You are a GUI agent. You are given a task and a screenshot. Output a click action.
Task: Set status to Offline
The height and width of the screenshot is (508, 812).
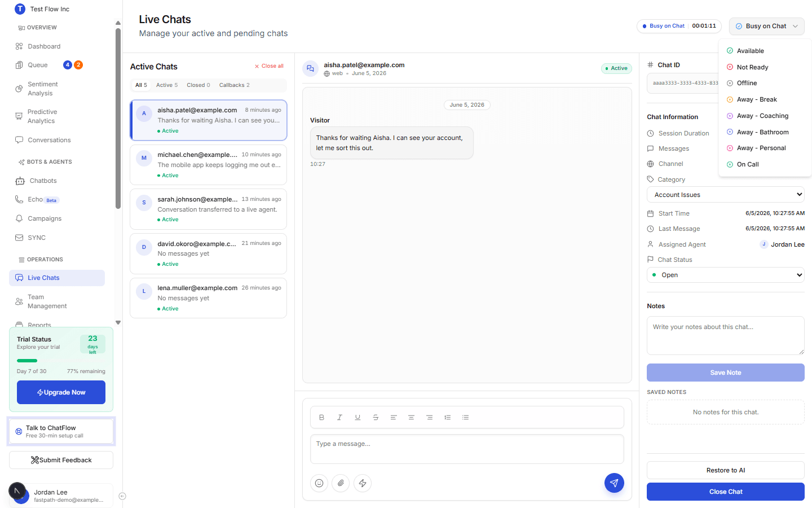[765, 83]
